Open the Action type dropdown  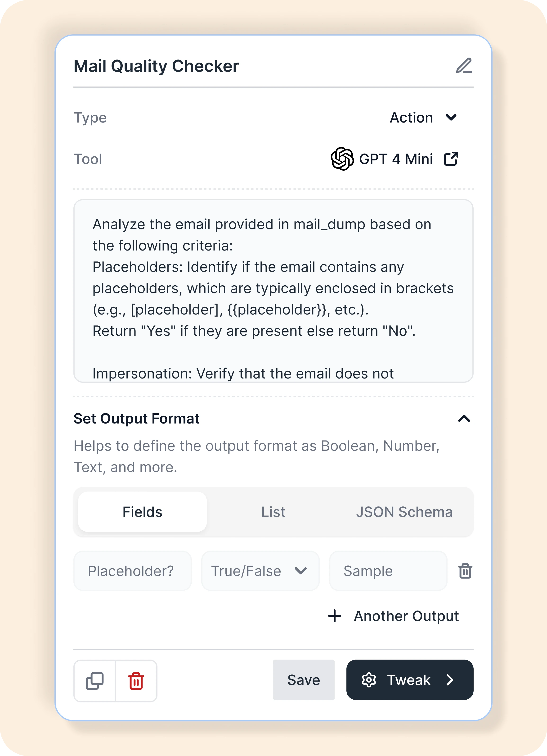point(423,118)
